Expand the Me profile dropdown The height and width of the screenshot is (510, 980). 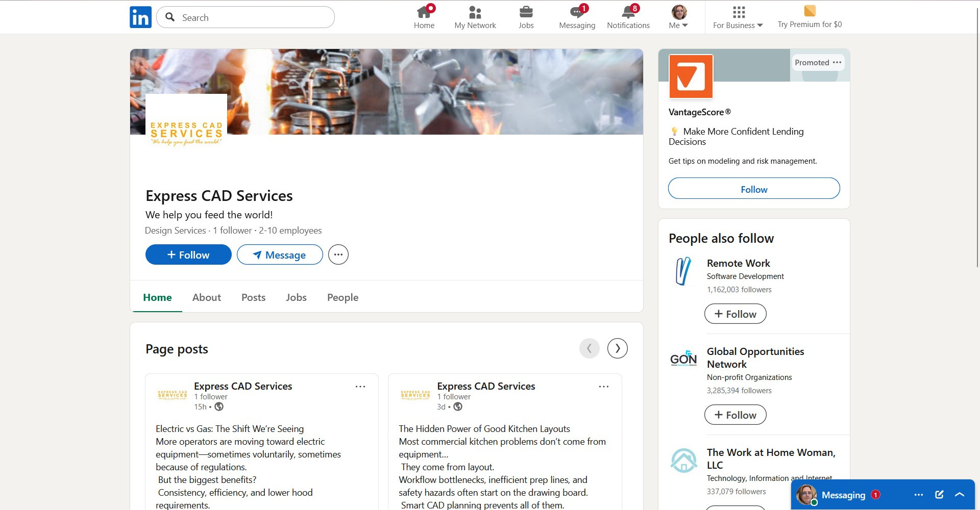coord(678,17)
